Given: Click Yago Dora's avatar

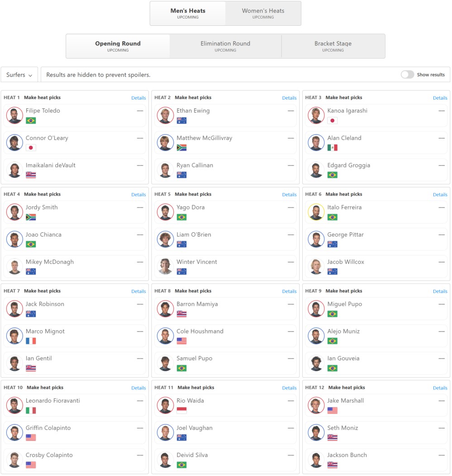Looking at the screenshot, I should coord(165,212).
